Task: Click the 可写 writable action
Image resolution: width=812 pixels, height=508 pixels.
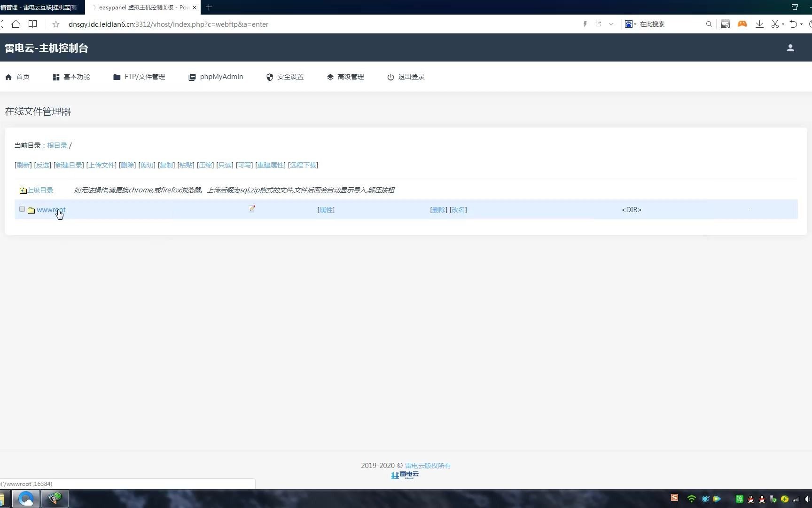Action: pos(244,165)
